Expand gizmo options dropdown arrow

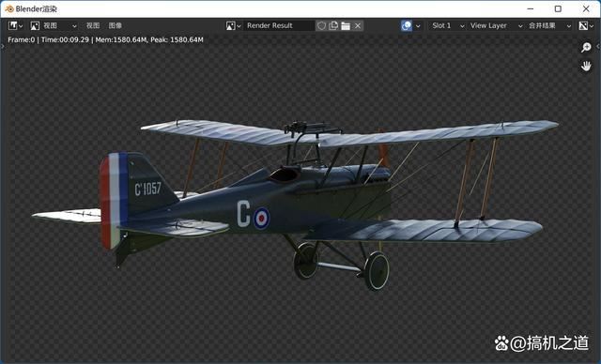coord(418,26)
